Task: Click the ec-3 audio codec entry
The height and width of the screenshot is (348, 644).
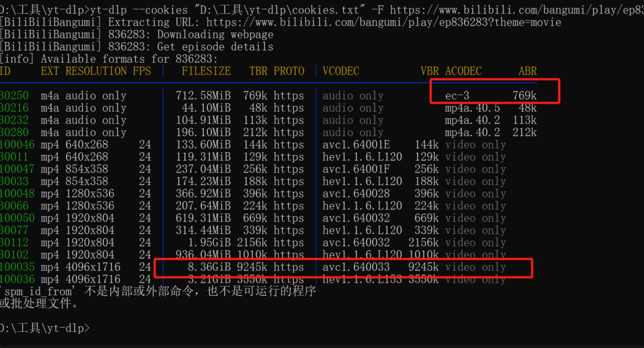Action: coord(457,96)
